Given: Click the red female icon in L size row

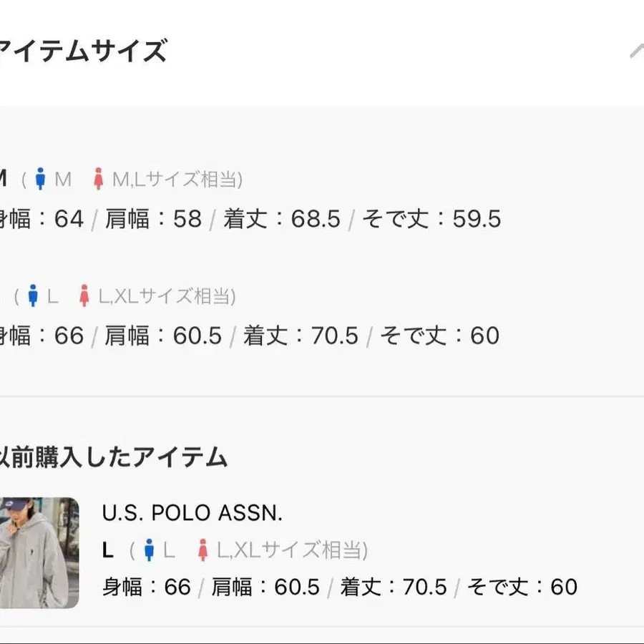Looking at the screenshot, I should (x=84, y=296).
